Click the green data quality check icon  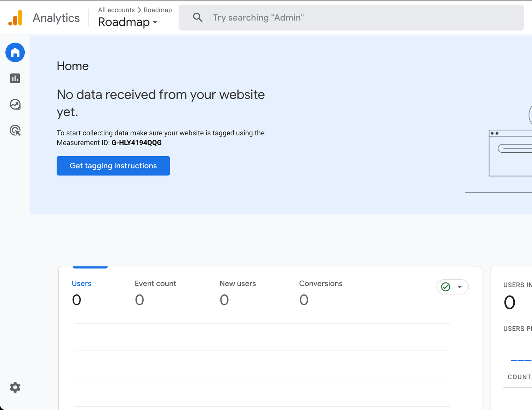coord(446,287)
